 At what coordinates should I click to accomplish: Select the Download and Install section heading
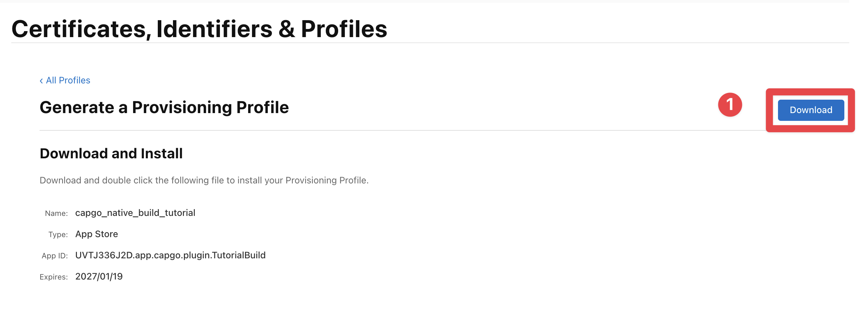[111, 153]
